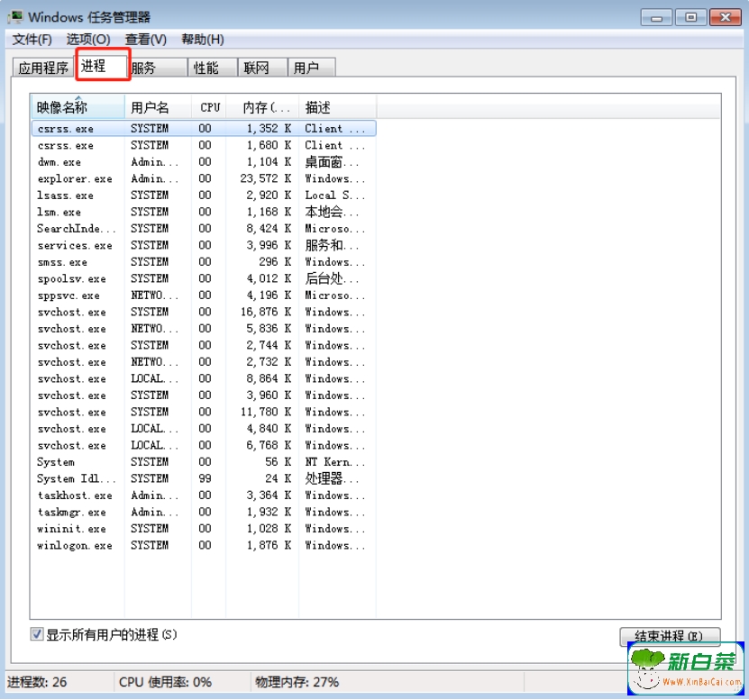Click CPU 使用率: 0% status entry
This screenshot has width=749, height=700.
tap(165, 682)
